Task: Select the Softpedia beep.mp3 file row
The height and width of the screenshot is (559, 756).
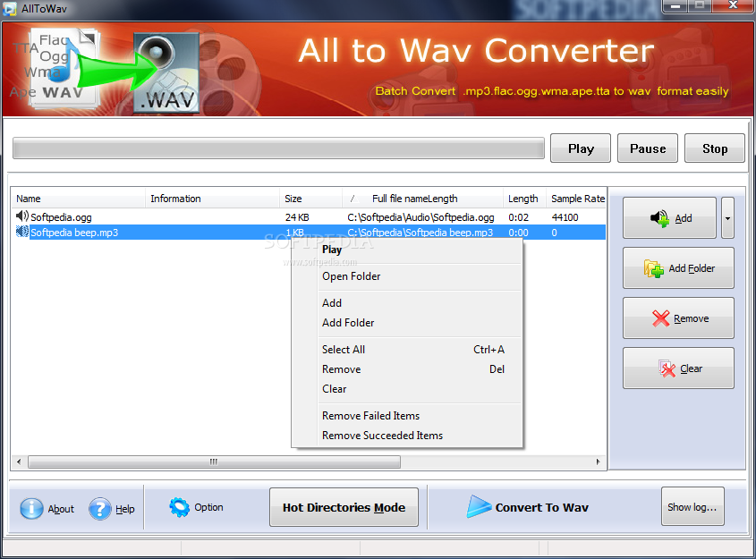Action: 309,233
